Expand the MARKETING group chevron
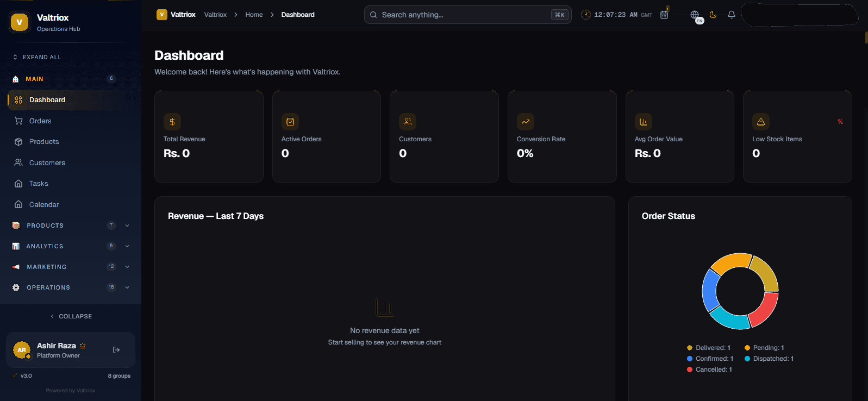The height and width of the screenshot is (401, 868). 127,267
